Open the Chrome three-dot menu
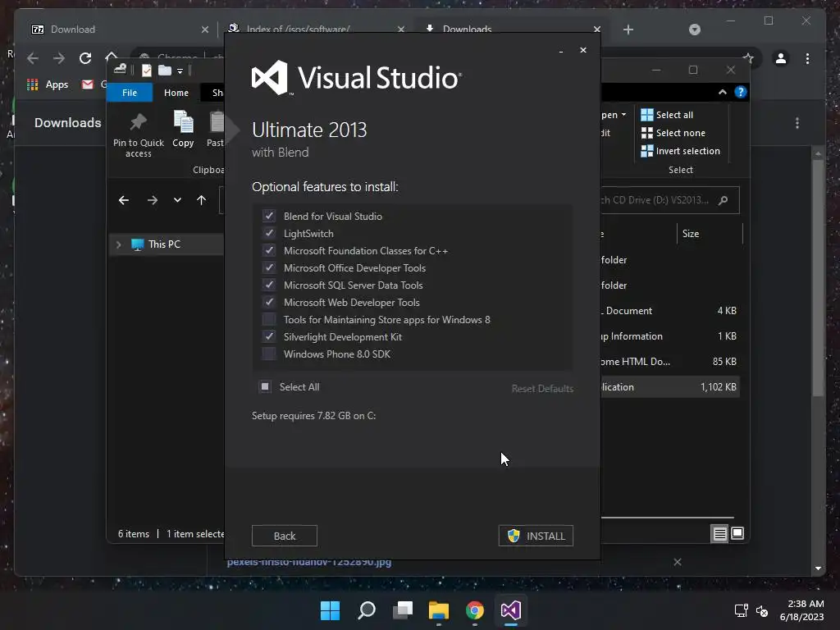This screenshot has width=840, height=630. (x=807, y=58)
